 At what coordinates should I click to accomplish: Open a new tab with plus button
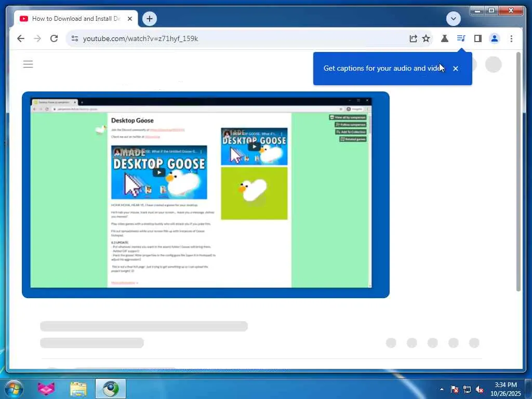pos(150,19)
